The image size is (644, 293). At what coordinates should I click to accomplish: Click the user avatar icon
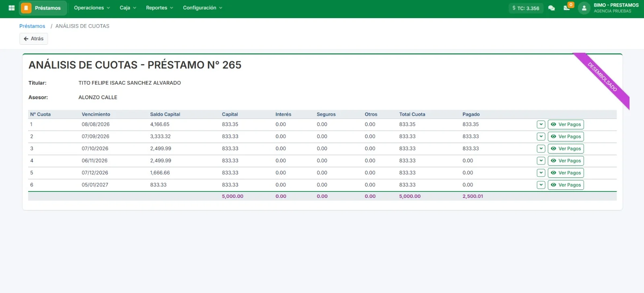pyautogui.click(x=584, y=8)
